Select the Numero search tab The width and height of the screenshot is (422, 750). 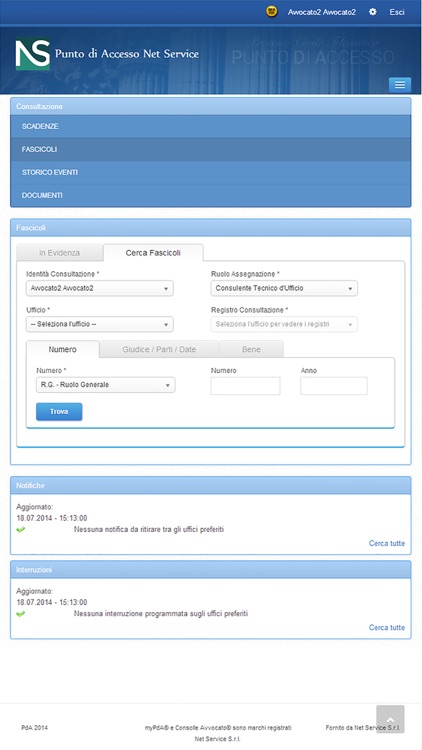click(x=63, y=349)
